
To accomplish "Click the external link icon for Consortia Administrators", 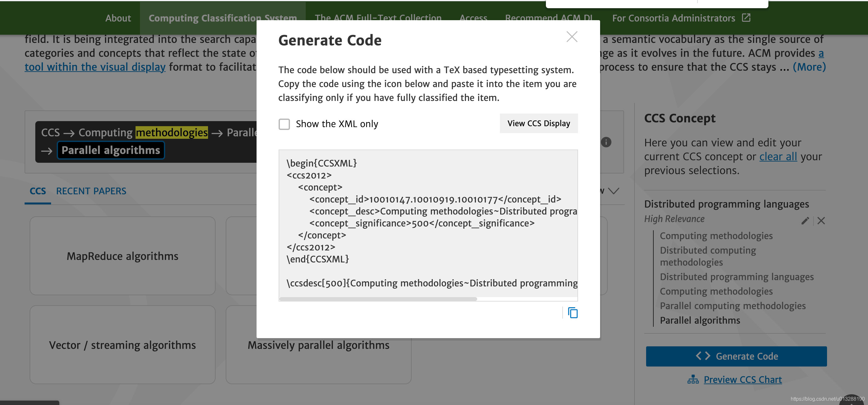I will (746, 18).
